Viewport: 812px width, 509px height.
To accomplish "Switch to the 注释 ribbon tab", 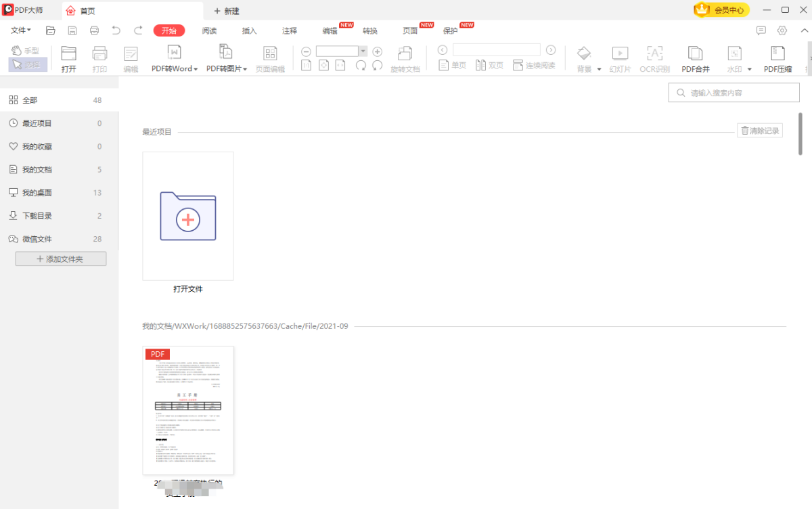I will click(x=290, y=30).
